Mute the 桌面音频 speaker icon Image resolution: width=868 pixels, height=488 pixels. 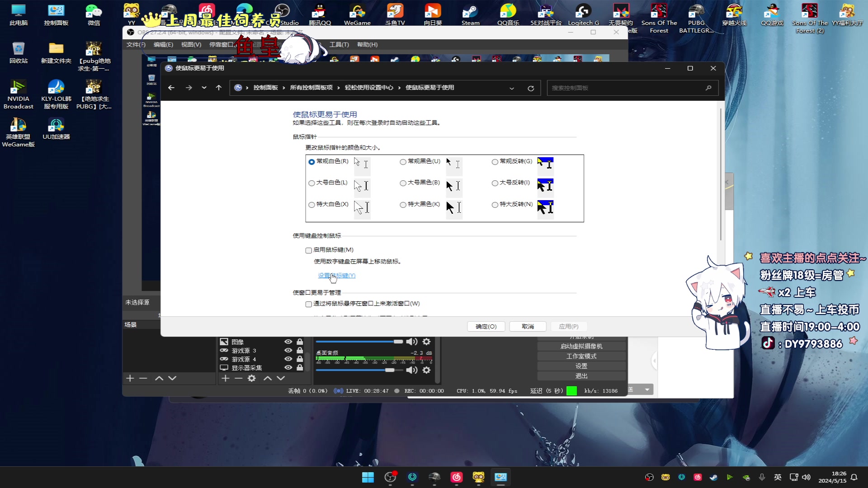(411, 370)
